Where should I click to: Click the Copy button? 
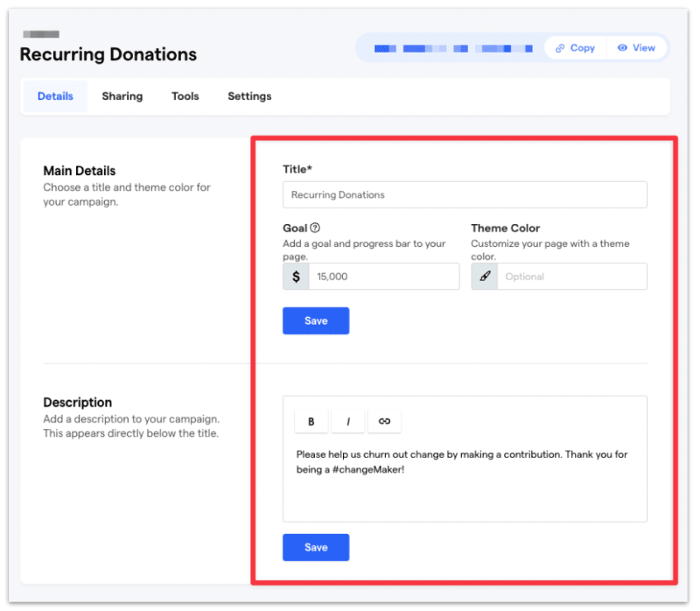(574, 47)
